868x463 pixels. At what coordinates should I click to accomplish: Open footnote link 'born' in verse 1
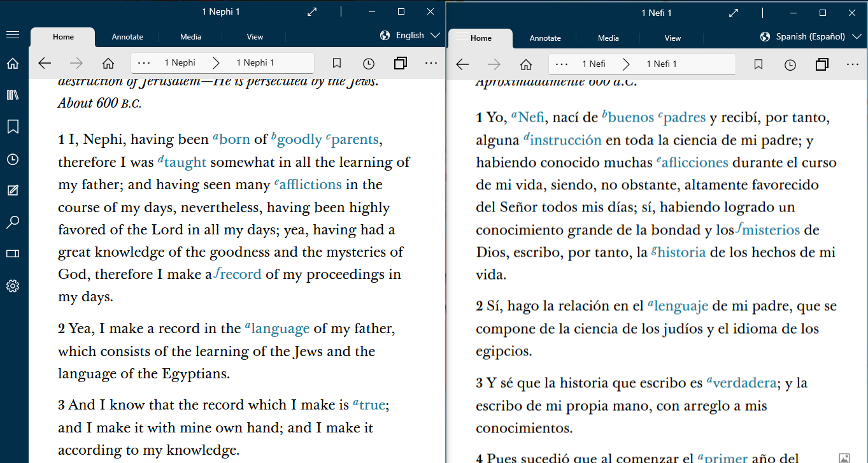pos(231,139)
